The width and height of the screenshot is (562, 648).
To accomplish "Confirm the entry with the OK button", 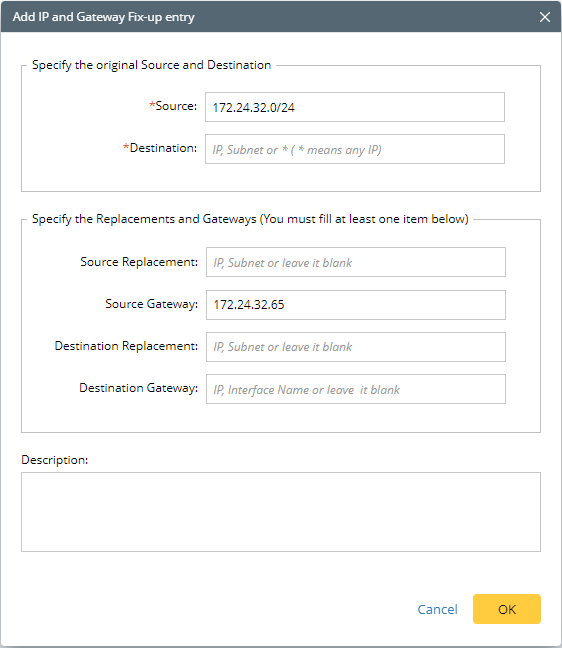I will 507,609.
